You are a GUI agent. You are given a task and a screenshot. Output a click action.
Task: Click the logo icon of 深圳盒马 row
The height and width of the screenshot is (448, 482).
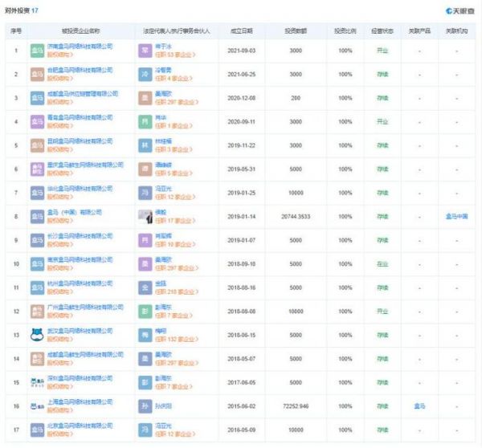[x=37, y=382]
